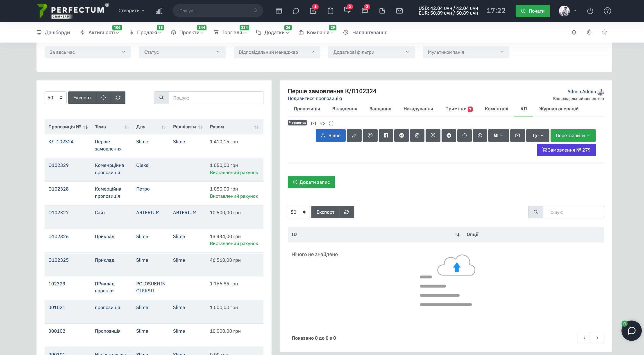
Task: Open the calendar icon in the top bar
Action: tap(279, 11)
